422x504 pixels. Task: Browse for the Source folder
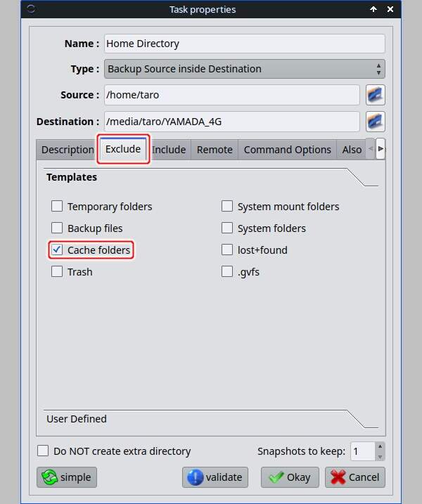tap(376, 95)
